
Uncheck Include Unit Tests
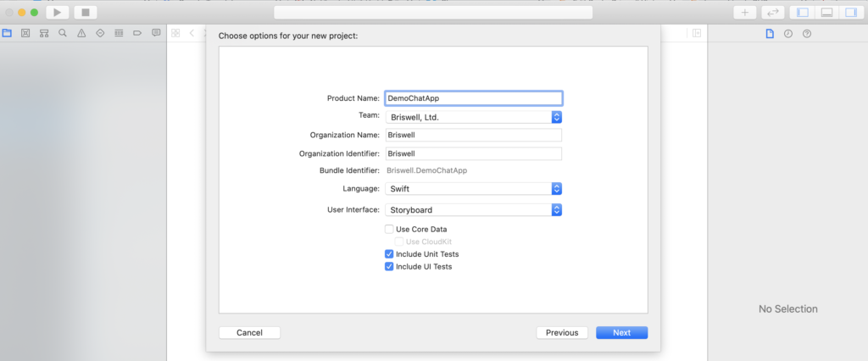[389, 254]
